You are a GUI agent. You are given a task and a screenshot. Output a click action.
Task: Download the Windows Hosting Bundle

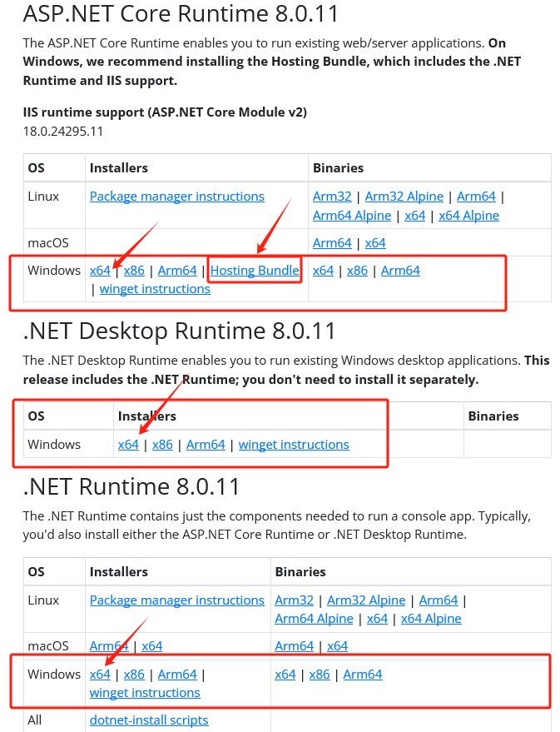coord(255,271)
